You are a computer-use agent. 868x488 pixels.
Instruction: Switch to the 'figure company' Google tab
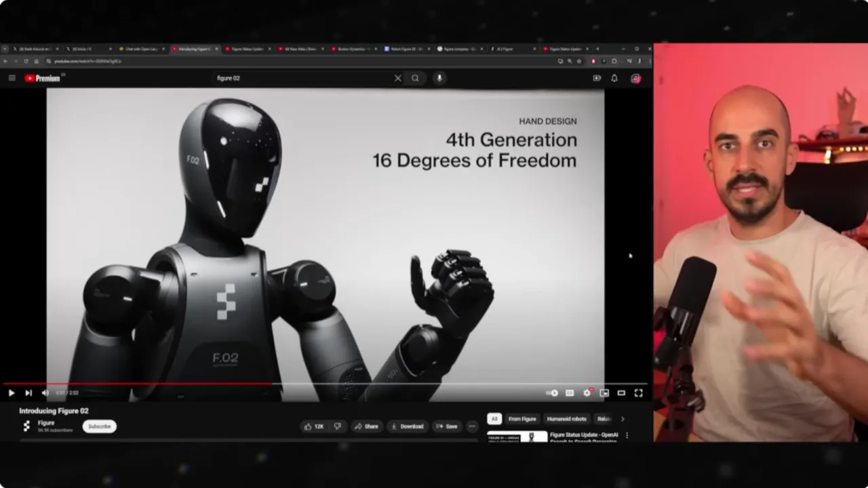click(460, 49)
